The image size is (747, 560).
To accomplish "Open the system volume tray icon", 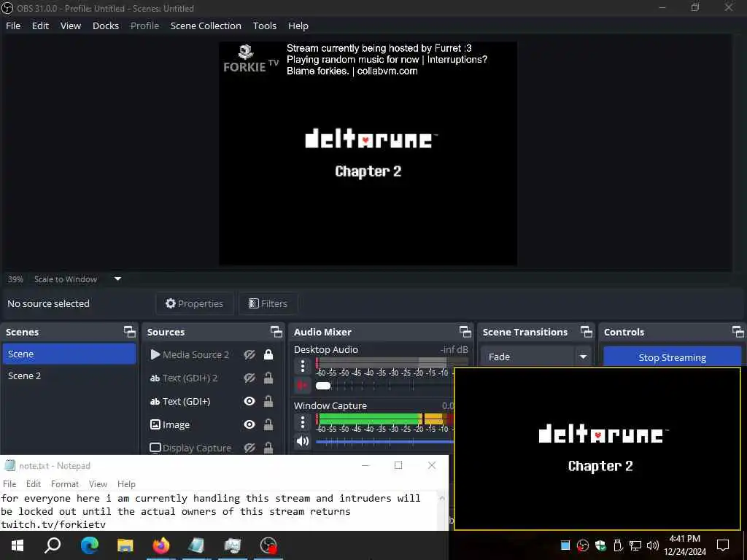I will 653,545.
